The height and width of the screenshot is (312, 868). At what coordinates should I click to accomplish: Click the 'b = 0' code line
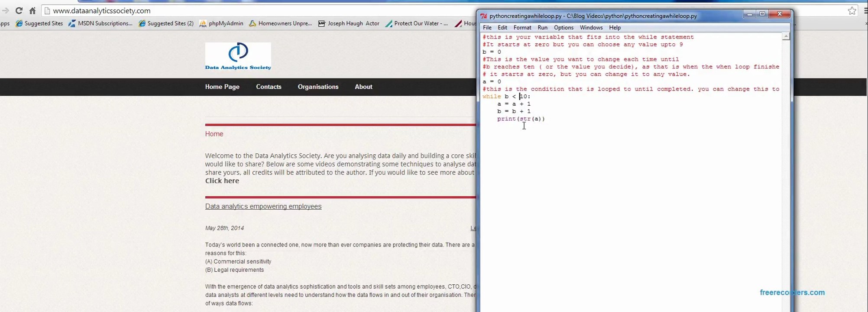coord(492,52)
